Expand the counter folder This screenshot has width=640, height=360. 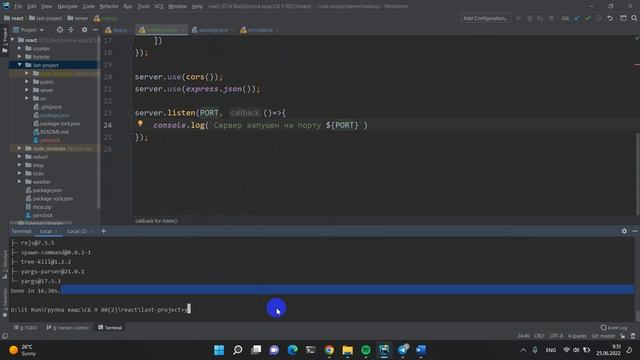(x=19, y=48)
